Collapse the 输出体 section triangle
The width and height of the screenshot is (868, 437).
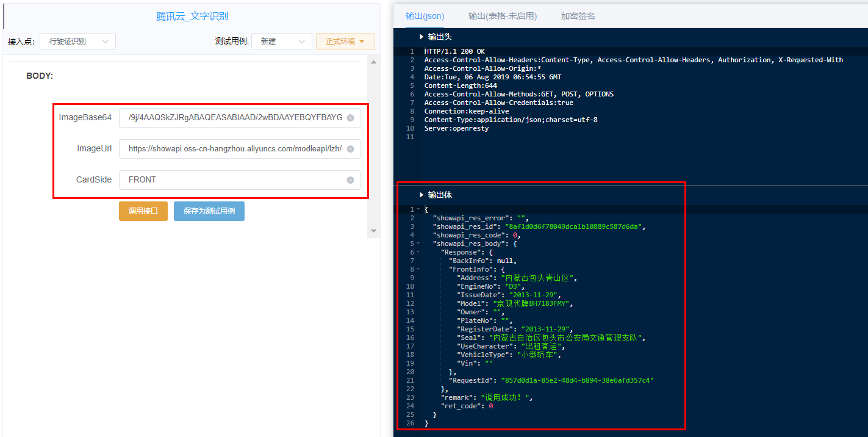[x=421, y=195]
